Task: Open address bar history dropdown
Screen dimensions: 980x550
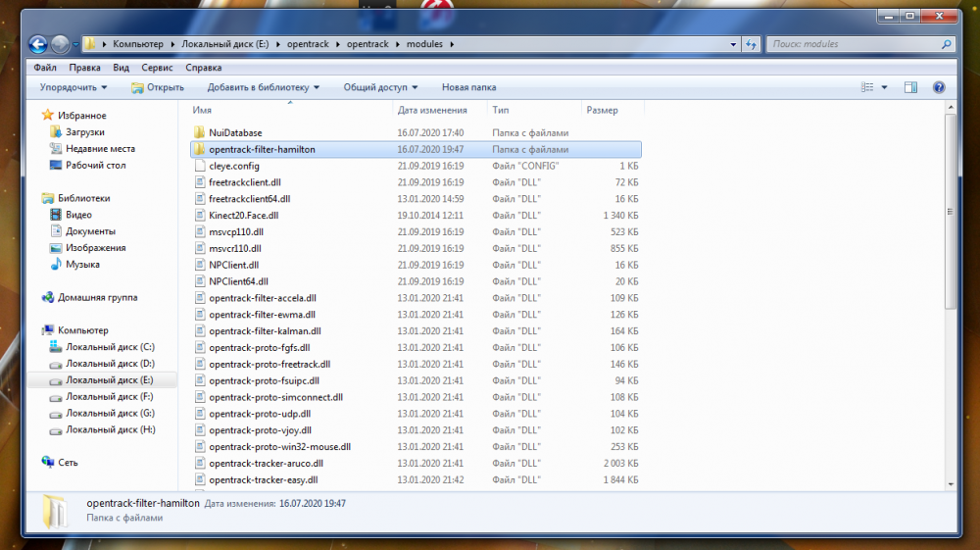Action: click(733, 44)
